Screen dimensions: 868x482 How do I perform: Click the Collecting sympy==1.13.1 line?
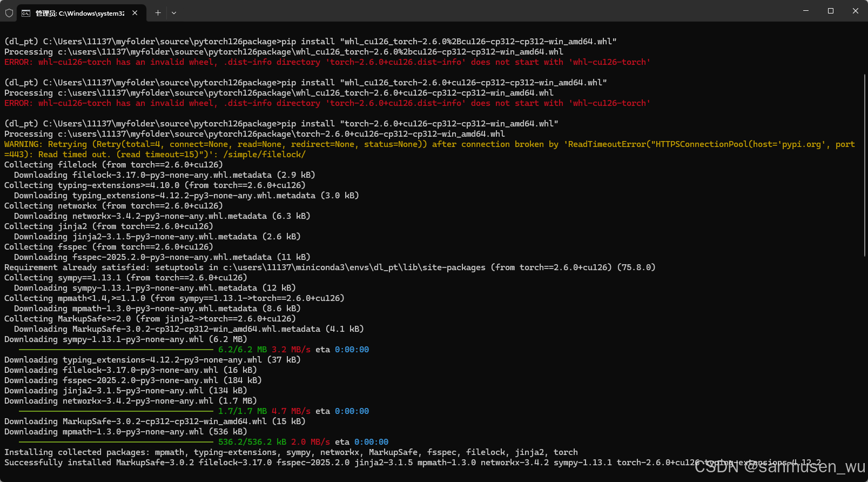point(125,278)
